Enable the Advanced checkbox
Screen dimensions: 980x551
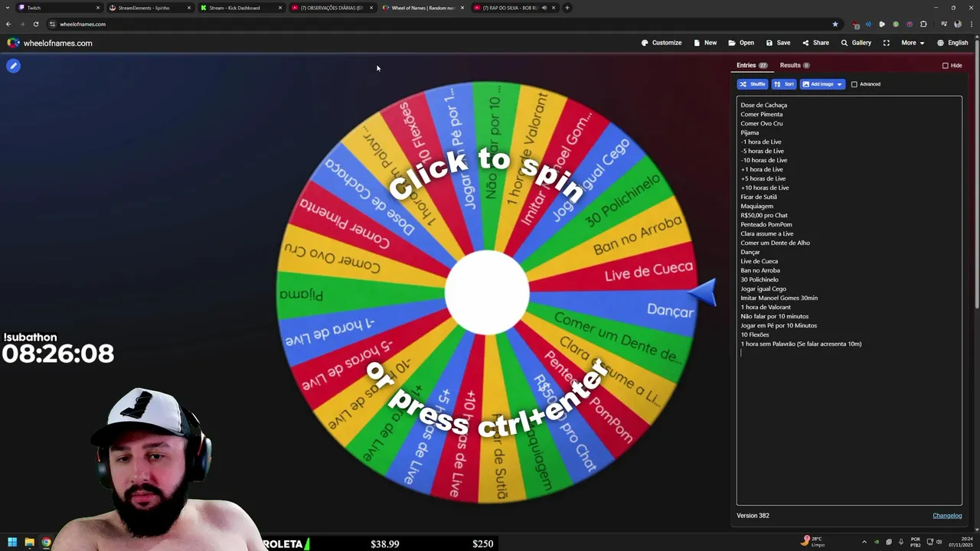coord(854,84)
